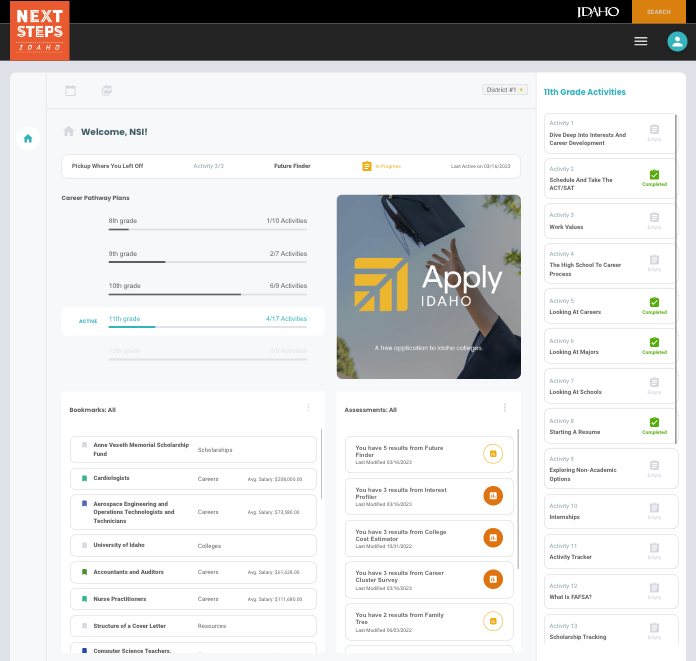696x661 pixels.
Task: View College Cost Estimator results chart icon
Action: click(493, 538)
